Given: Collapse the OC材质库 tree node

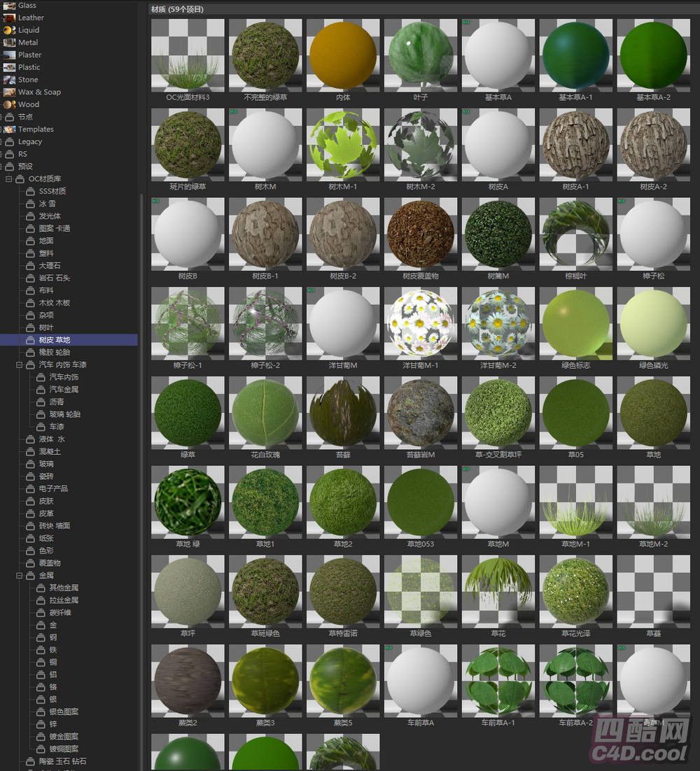Looking at the screenshot, I should pos(8,179).
